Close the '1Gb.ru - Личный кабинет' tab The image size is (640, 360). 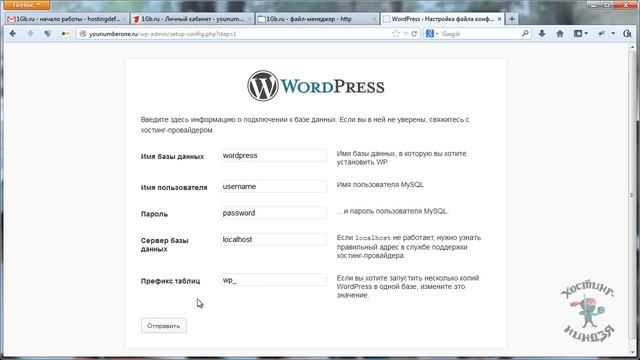[249, 19]
